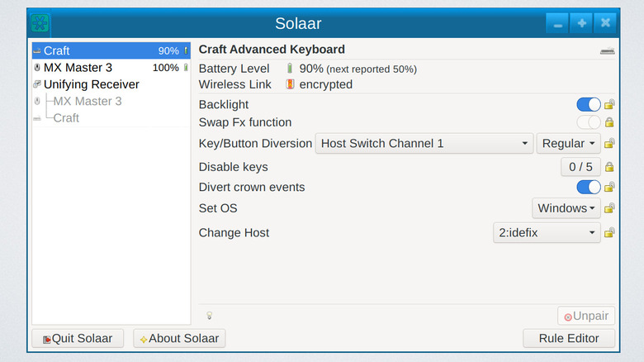Viewport: 644px width, 362px height.
Task: Click the battery icon next to Battery Level
Action: tap(290, 69)
